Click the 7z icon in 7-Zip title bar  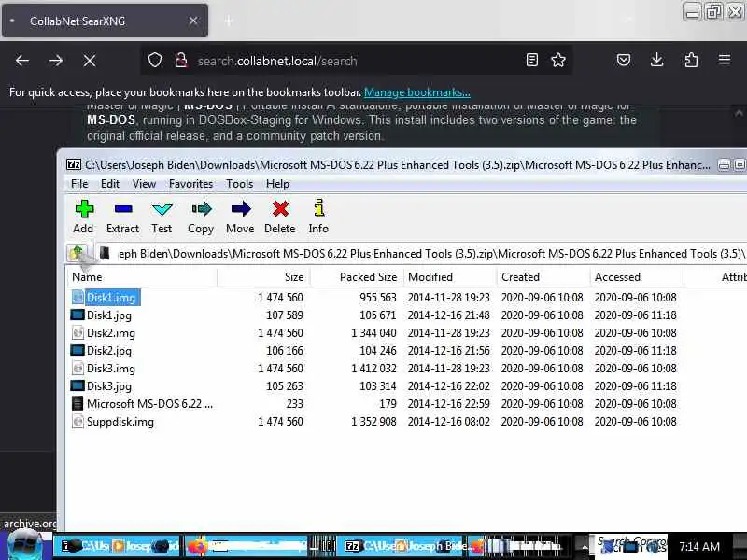(x=74, y=165)
